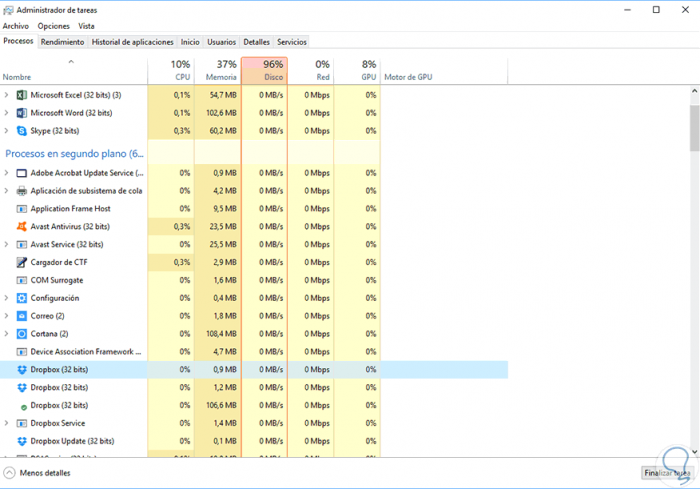This screenshot has width=700, height=489.
Task: Expand the Correo (2) group
Action: pyautogui.click(x=6, y=316)
